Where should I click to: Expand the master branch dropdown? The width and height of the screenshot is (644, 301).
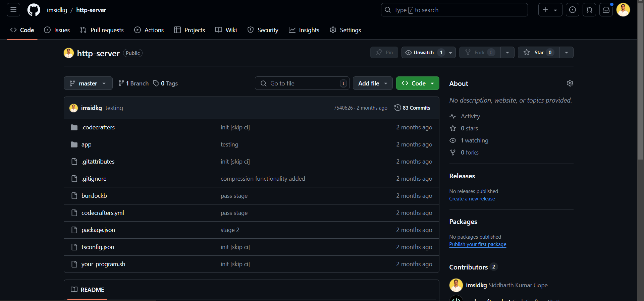[88, 83]
